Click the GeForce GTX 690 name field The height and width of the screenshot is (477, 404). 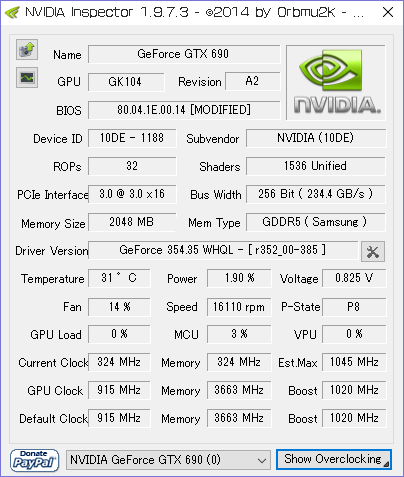[x=184, y=54]
